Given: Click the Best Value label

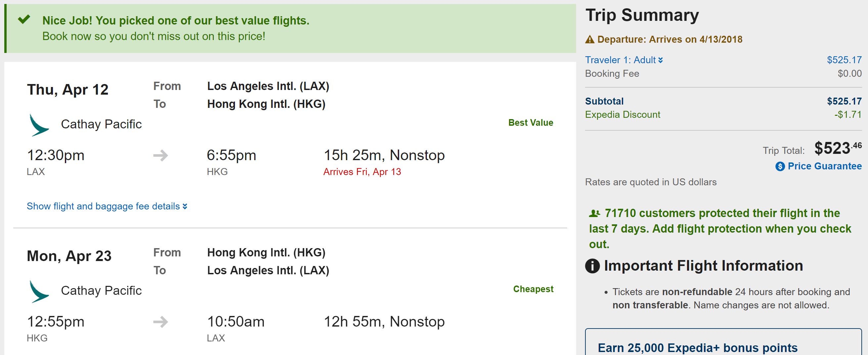Looking at the screenshot, I should (530, 123).
